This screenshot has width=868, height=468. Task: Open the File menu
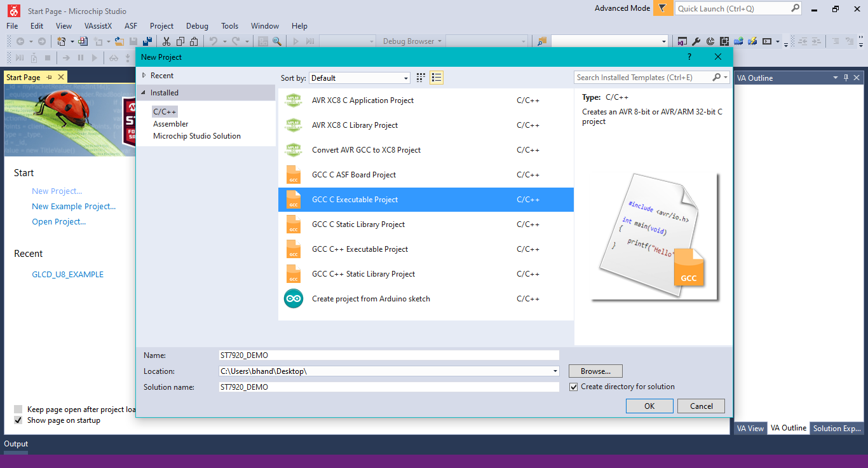[12, 26]
